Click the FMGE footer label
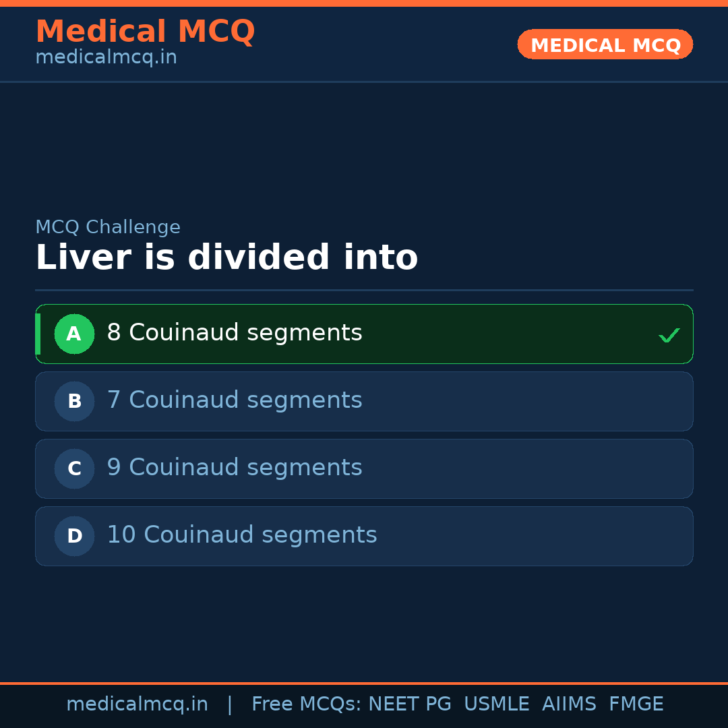The width and height of the screenshot is (728, 728). pyautogui.click(x=636, y=704)
